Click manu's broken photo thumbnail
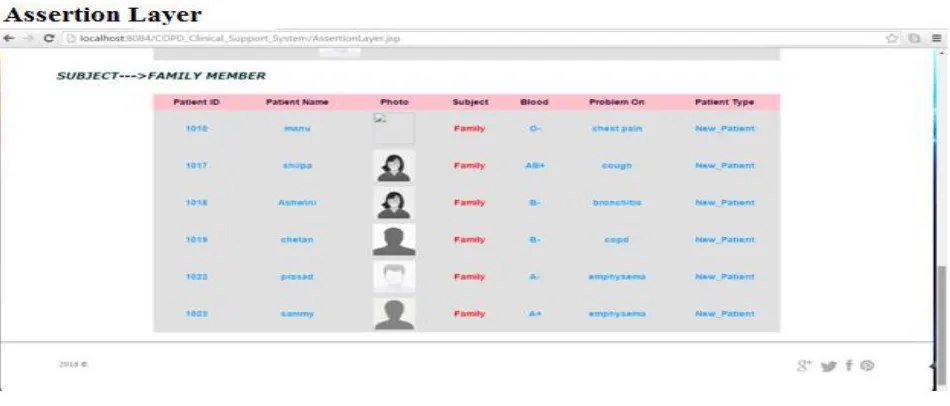 394,128
